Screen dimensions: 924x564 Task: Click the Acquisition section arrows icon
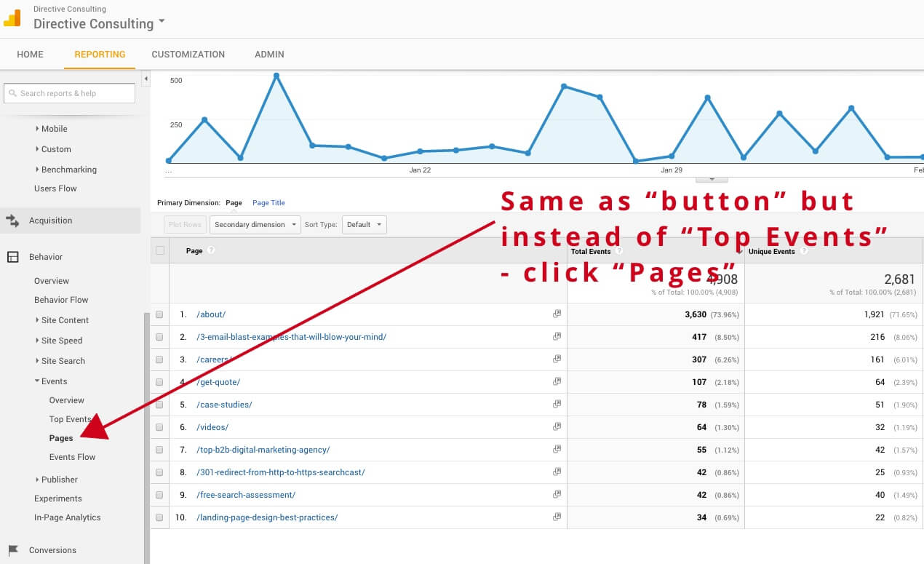pos(12,221)
